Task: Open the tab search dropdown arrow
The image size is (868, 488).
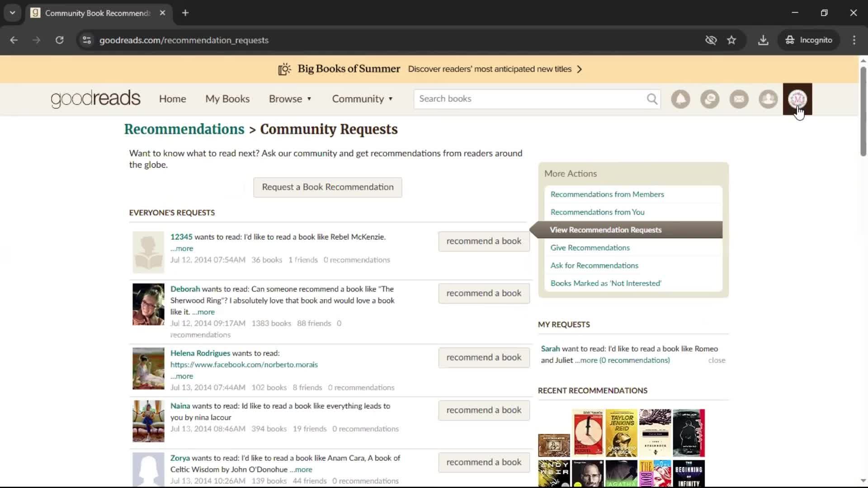Action: (12, 13)
